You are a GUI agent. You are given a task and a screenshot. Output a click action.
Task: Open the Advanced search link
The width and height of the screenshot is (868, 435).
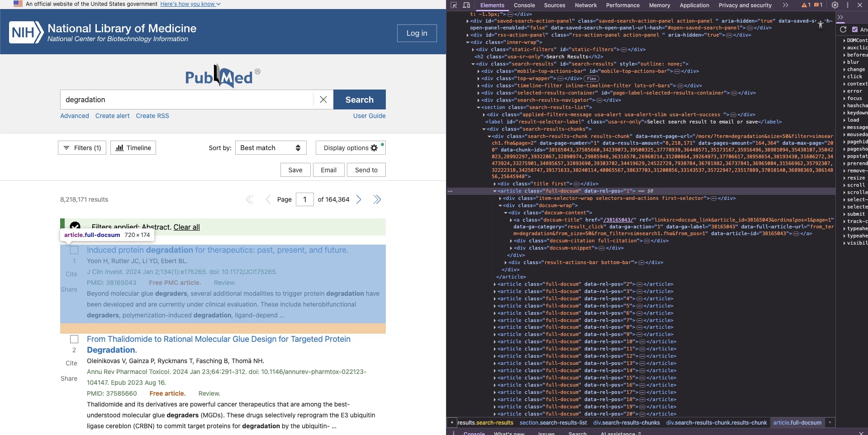(x=75, y=116)
